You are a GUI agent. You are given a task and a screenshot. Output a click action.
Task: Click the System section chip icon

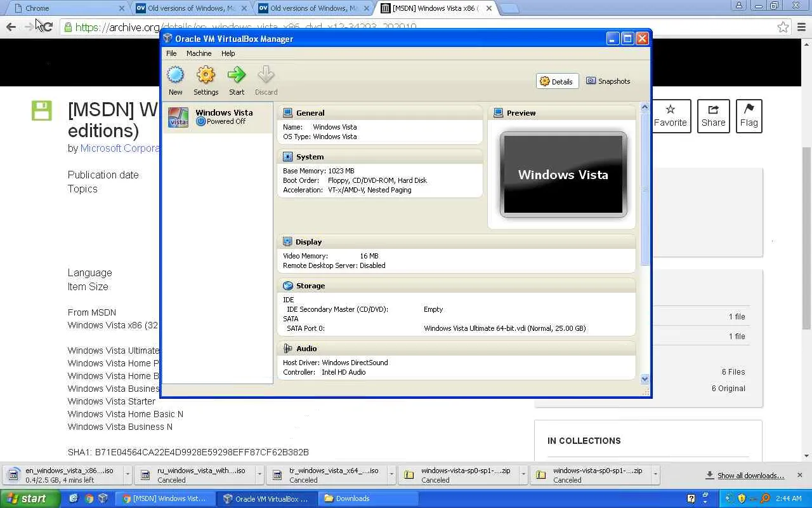click(287, 157)
